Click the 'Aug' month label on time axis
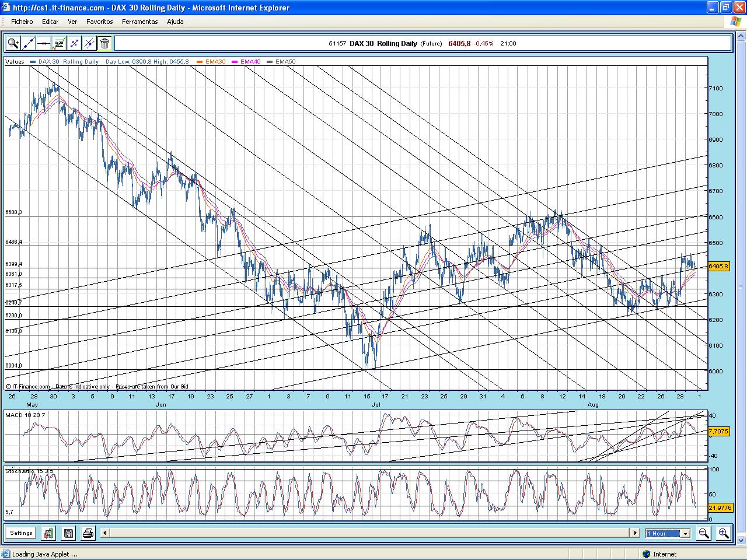Image resolution: width=747 pixels, height=560 pixels. coord(593,404)
